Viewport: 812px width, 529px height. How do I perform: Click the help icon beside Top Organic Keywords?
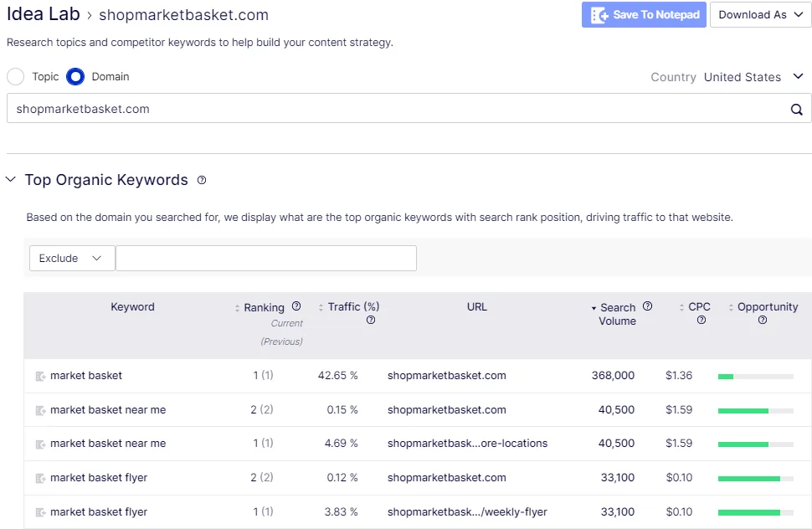point(202,180)
